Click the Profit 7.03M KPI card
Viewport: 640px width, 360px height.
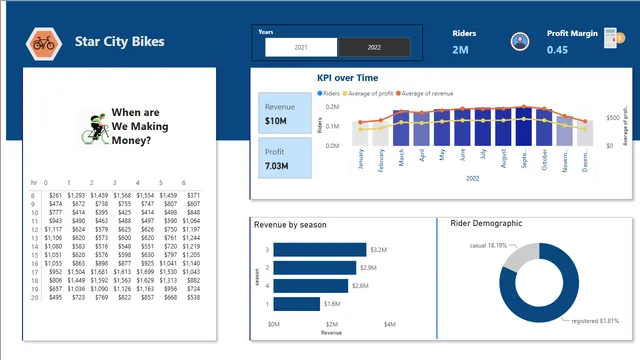pos(285,158)
